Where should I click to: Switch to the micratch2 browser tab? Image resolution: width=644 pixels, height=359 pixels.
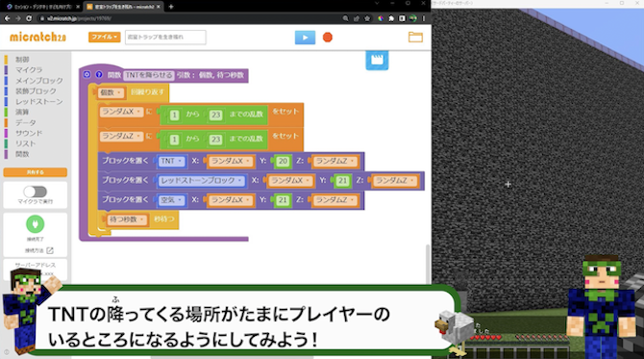(123, 7)
